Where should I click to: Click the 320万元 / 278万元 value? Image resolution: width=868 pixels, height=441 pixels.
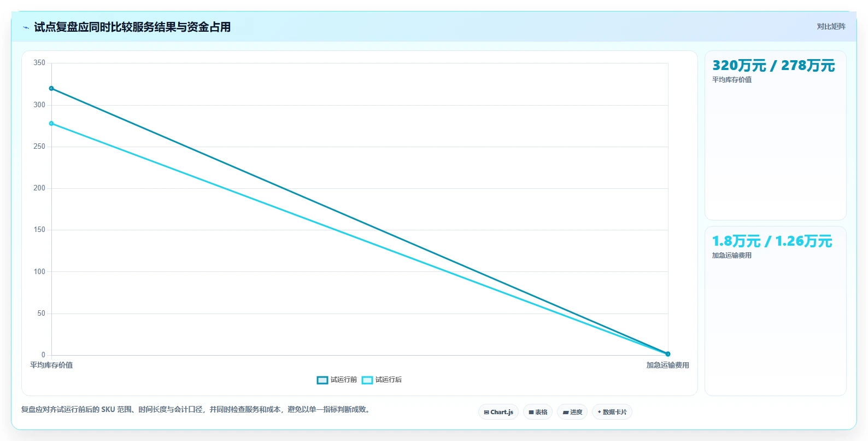point(773,66)
